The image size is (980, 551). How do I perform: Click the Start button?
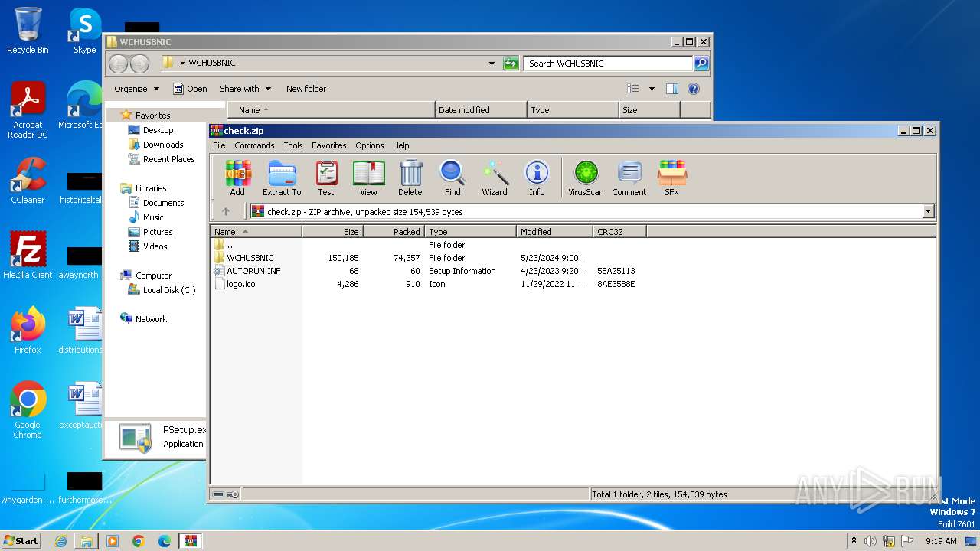(21, 541)
